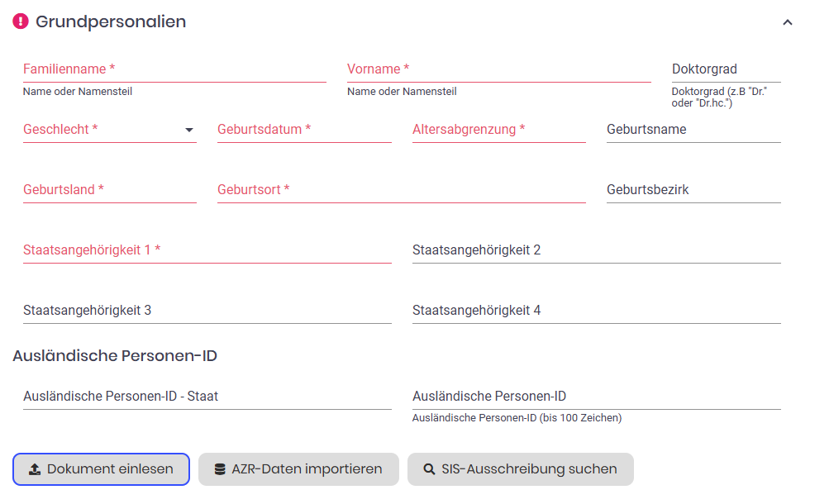The height and width of the screenshot is (504, 829).
Task: Focus the Familienname input field
Action: (x=174, y=69)
